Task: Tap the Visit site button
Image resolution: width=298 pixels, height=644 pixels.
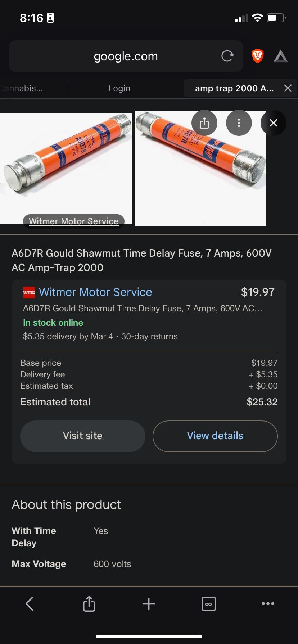Action: click(x=83, y=436)
